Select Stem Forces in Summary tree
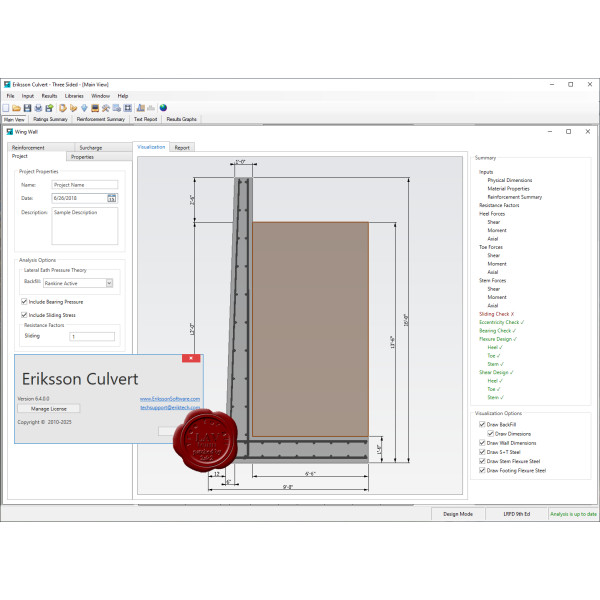This screenshot has height=600, width=600. [492, 280]
